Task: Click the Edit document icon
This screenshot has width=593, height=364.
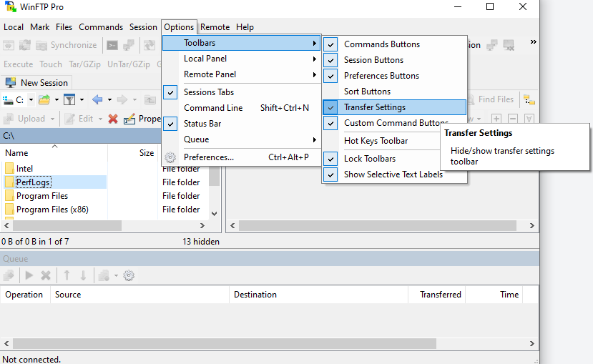Action: point(69,119)
